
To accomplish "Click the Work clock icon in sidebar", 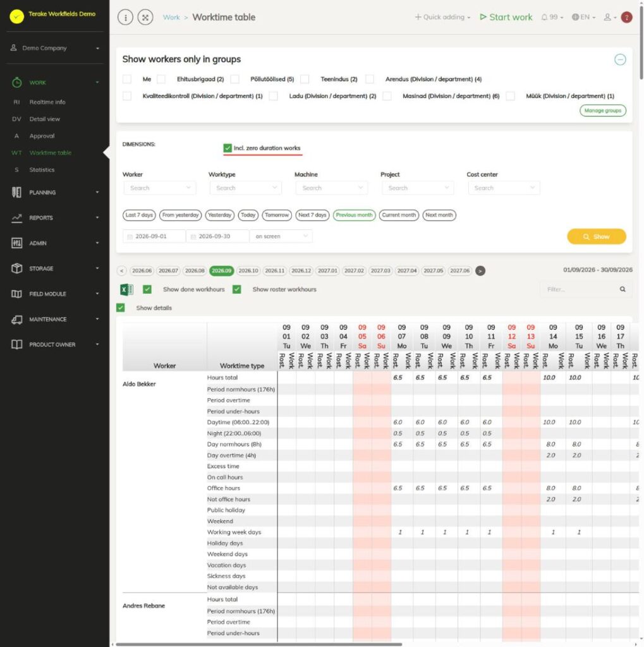I will pyautogui.click(x=16, y=83).
